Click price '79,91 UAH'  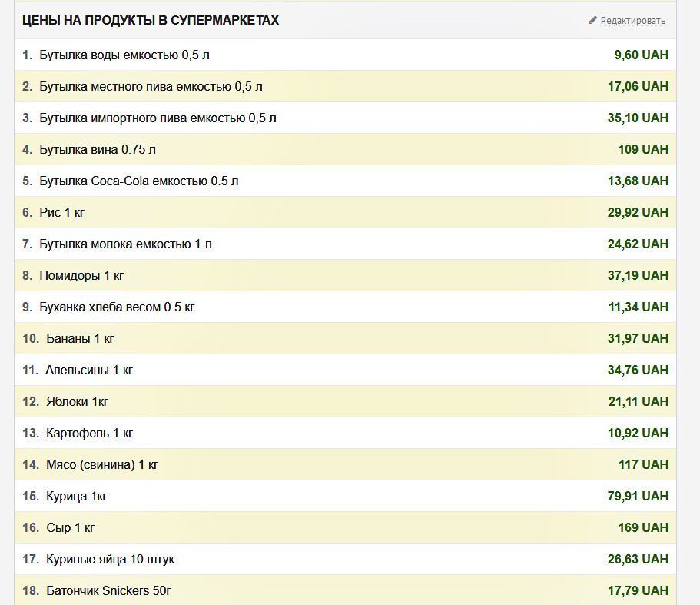pos(638,496)
